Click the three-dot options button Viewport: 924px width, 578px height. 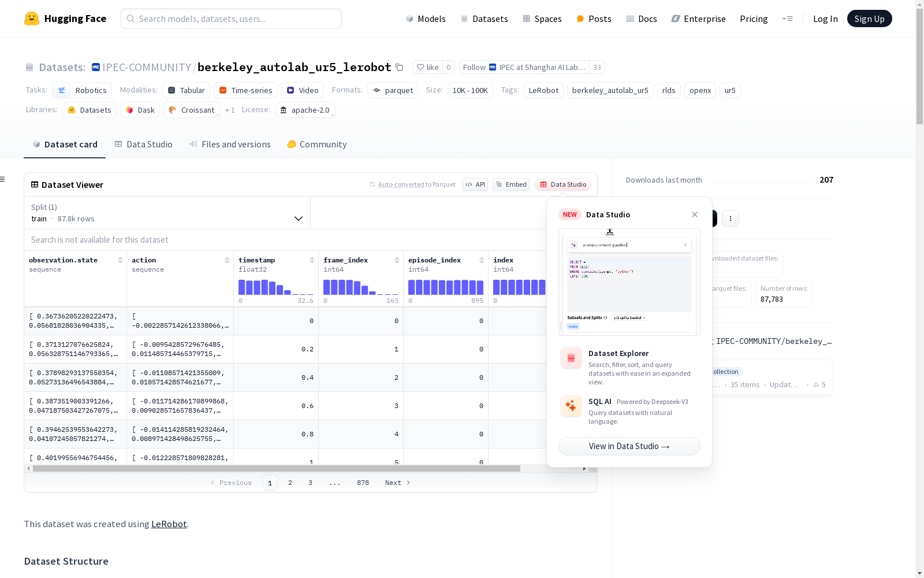click(731, 218)
